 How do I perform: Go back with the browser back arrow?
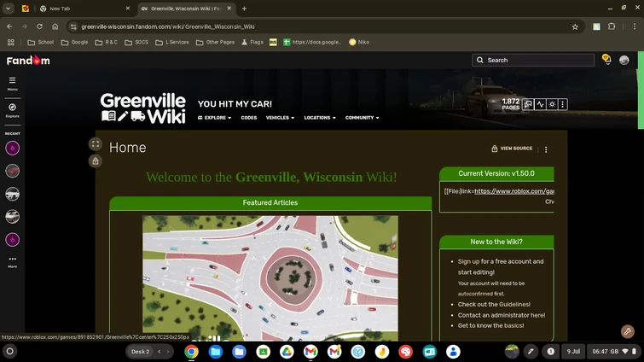click(x=9, y=26)
